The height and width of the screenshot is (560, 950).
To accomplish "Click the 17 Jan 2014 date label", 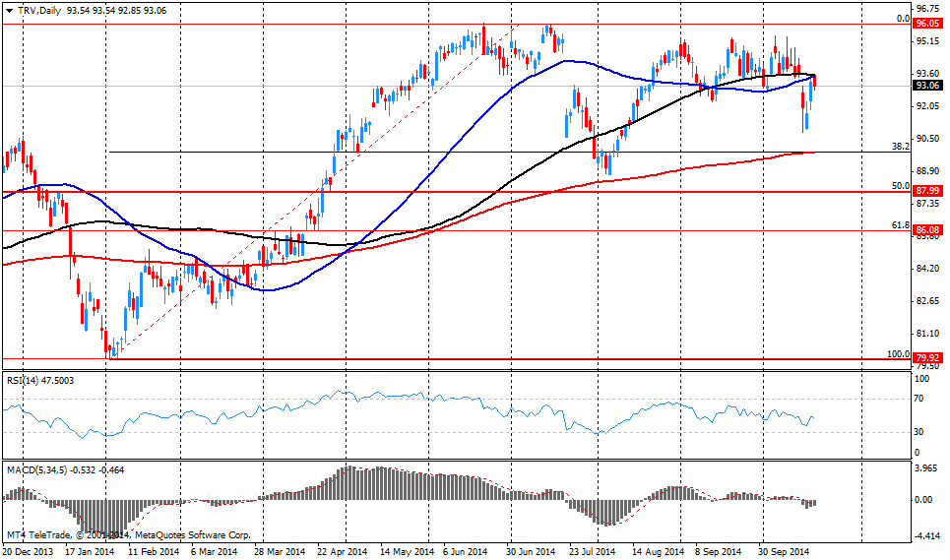I will click(89, 551).
